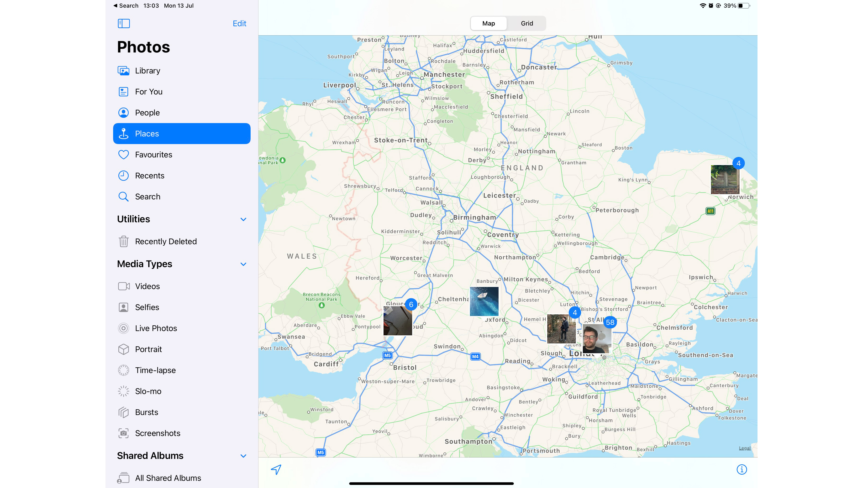
Task: Show Portrait media type
Action: pyautogui.click(x=182, y=349)
